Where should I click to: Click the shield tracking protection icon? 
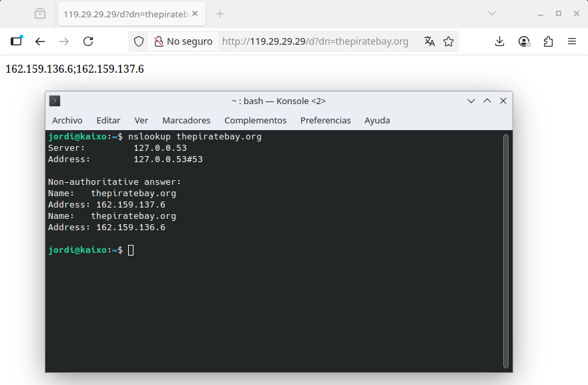[x=139, y=41]
